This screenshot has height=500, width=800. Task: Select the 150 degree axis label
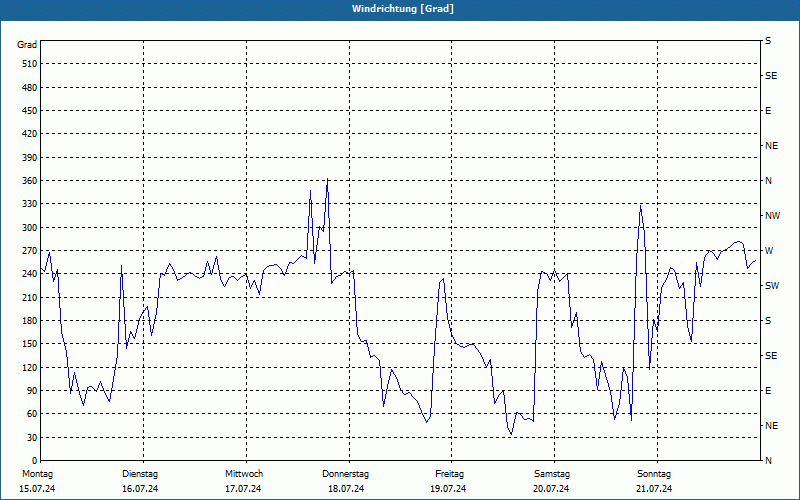click(30, 344)
